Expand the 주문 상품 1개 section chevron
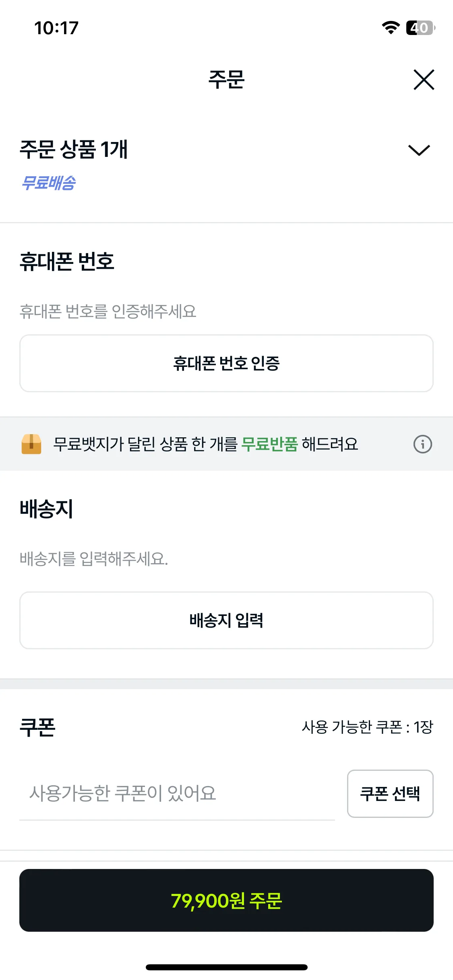The width and height of the screenshot is (453, 980). click(419, 150)
